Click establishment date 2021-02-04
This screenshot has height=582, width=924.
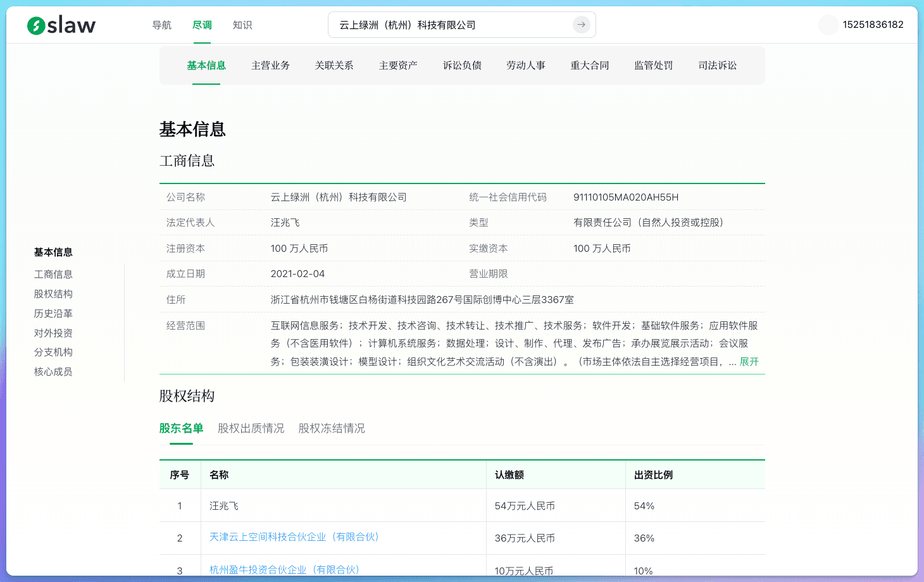tap(297, 274)
